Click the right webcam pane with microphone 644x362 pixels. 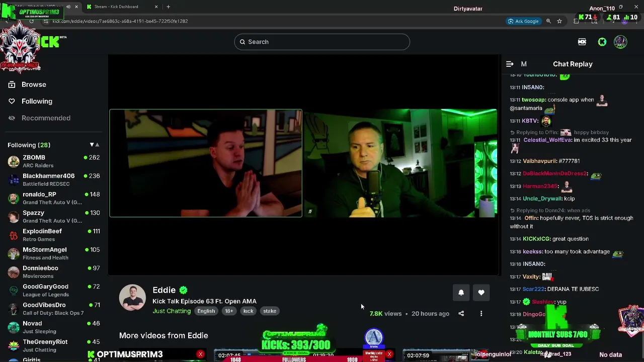(x=400, y=163)
